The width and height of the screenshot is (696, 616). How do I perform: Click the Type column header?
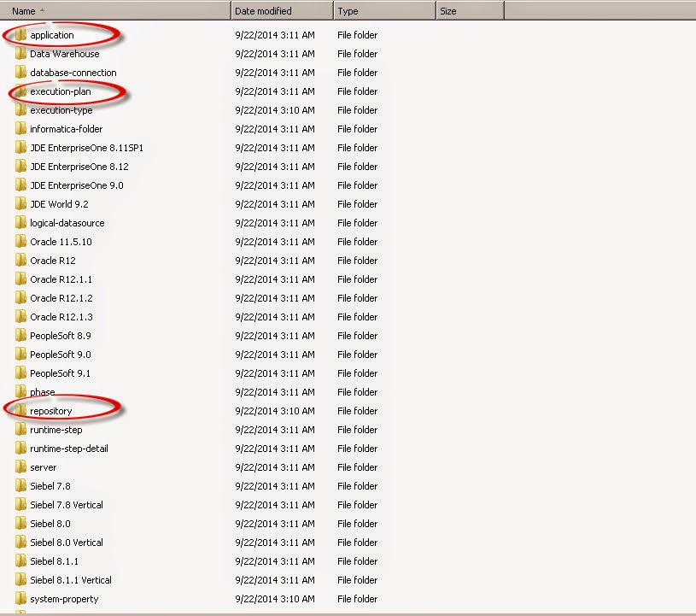(348, 11)
